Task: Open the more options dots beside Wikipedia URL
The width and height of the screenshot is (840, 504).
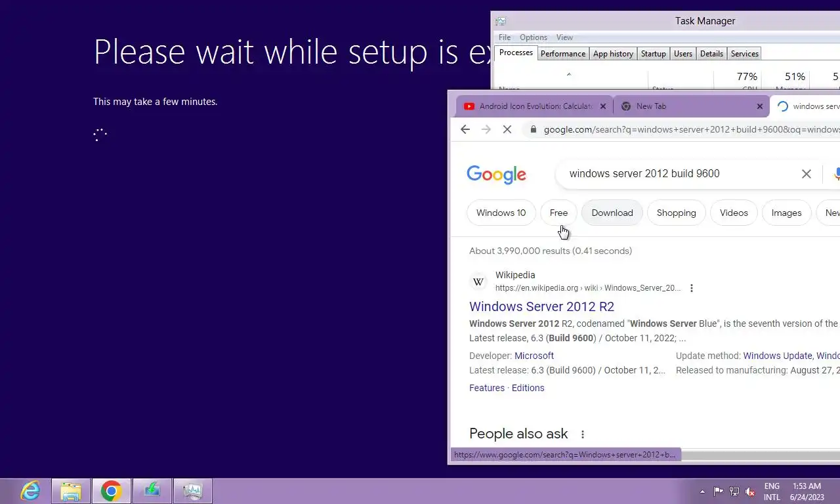Action: (x=691, y=288)
